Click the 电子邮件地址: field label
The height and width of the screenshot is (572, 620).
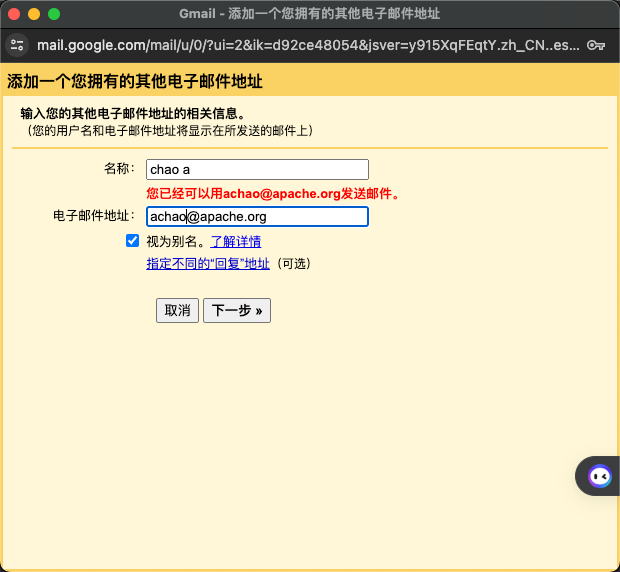[94, 216]
